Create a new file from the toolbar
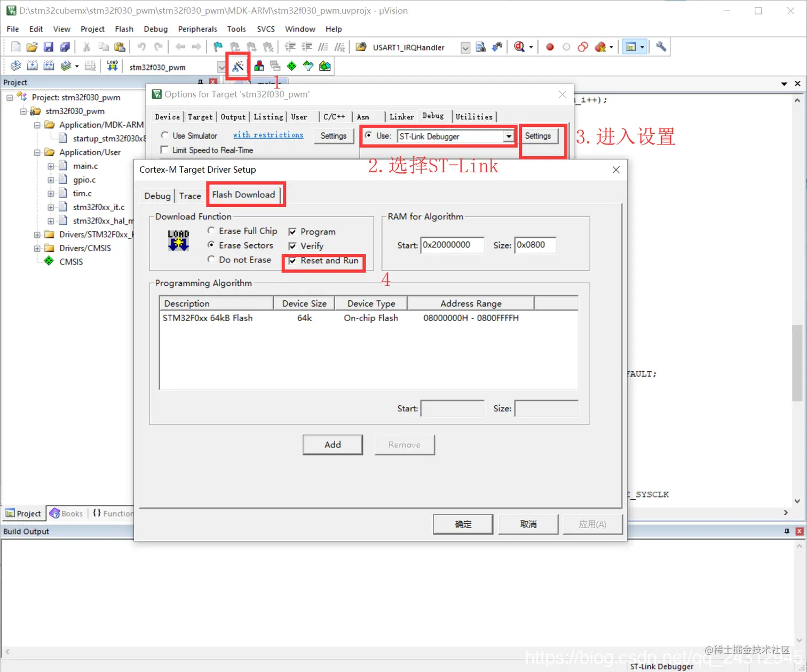 pos(16,47)
